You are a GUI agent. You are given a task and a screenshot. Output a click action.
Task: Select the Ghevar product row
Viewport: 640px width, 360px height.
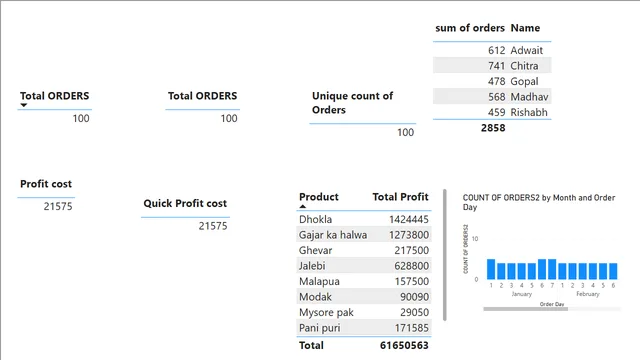click(x=364, y=250)
